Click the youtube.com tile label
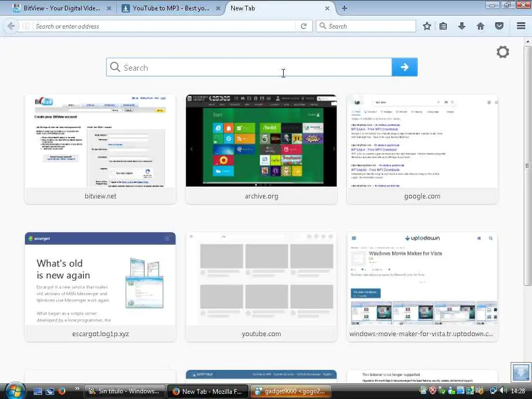The width and height of the screenshot is (532, 399). pos(261,334)
